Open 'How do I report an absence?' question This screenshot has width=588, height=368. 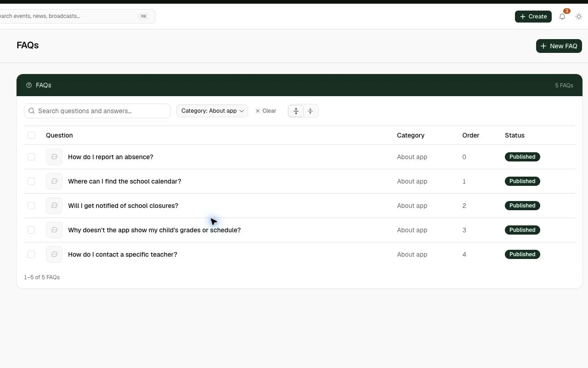111,157
